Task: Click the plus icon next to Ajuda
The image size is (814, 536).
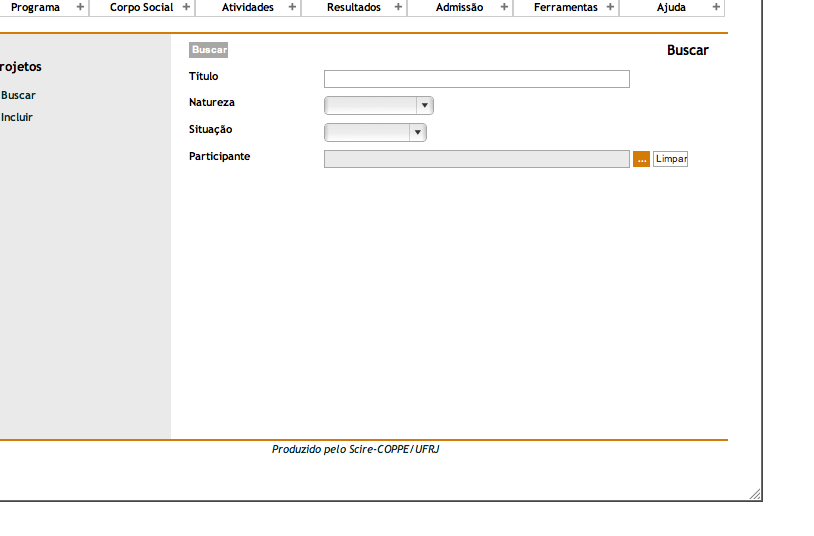Action: tap(716, 7)
